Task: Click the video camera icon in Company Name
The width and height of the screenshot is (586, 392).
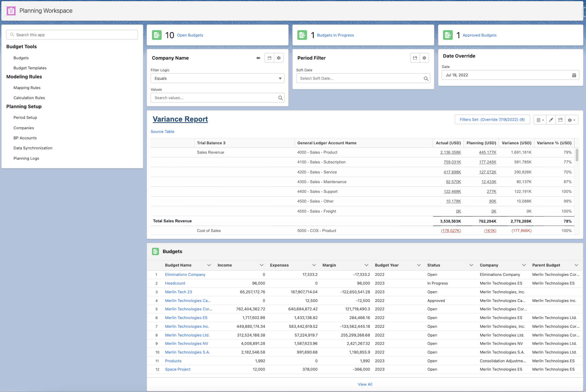Action: click(x=258, y=58)
